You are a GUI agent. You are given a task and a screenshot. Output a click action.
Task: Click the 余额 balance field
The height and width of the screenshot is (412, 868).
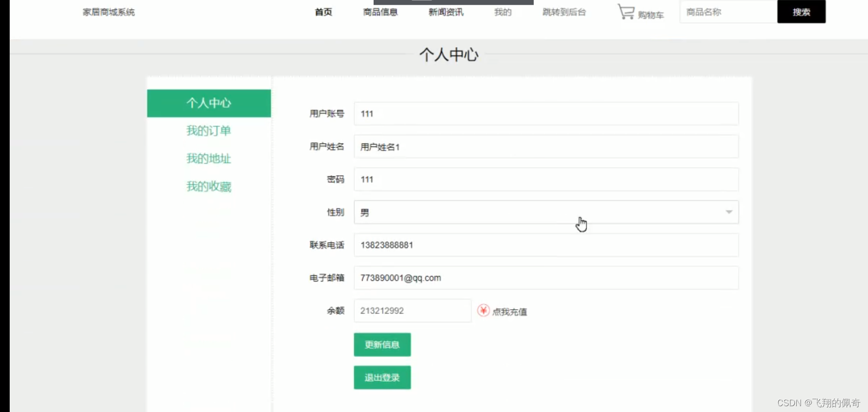pos(412,311)
